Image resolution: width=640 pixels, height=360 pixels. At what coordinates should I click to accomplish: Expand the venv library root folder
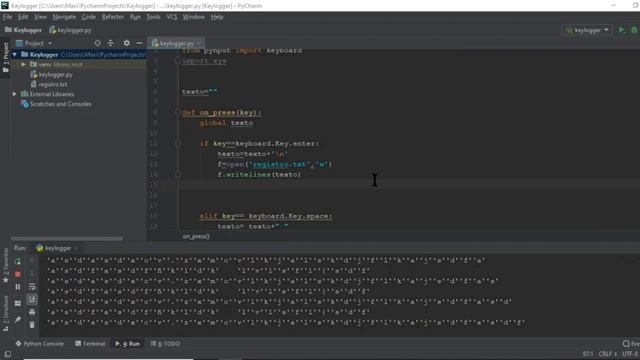coord(23,64)
